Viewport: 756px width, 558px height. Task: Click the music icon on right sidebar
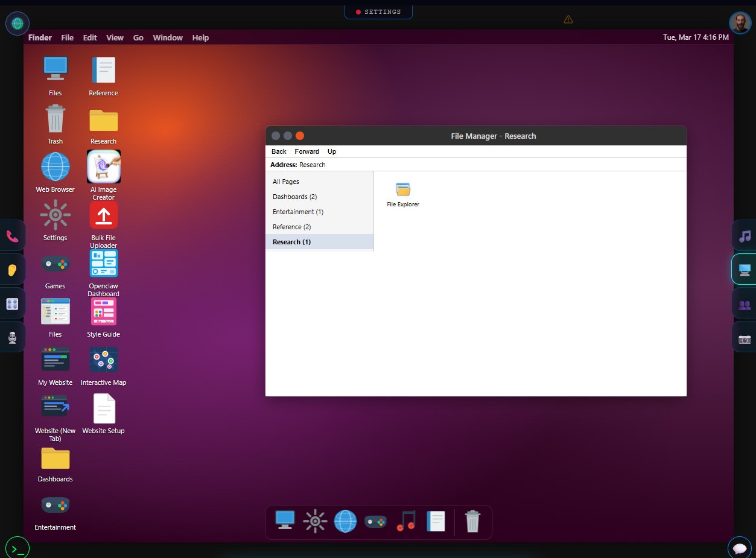(x=745, y=236)
